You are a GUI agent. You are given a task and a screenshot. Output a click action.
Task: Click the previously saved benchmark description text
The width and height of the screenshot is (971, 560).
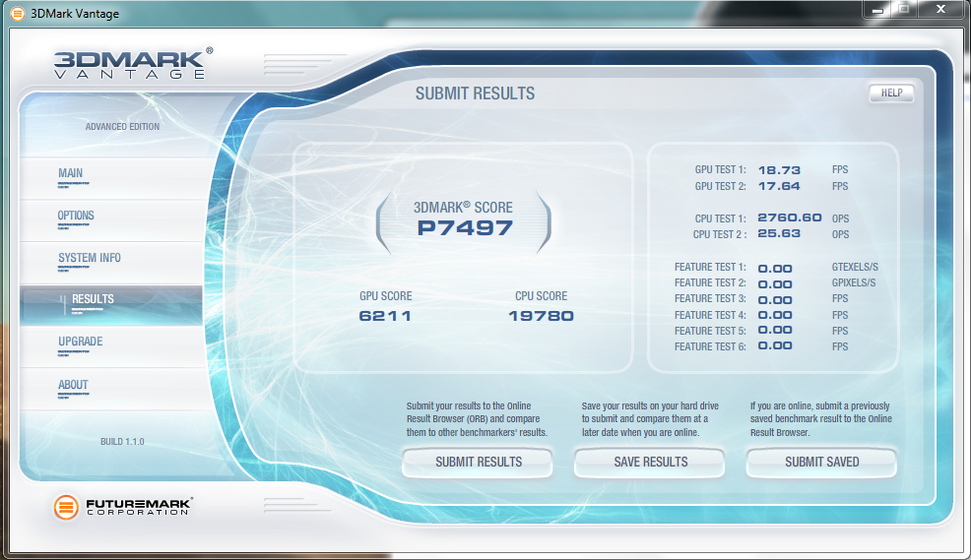click(821, 419)
